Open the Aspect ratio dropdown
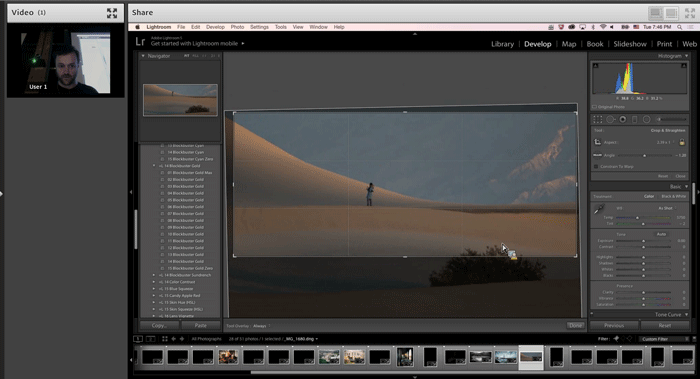700x379 pixels. tap(666, 142)
